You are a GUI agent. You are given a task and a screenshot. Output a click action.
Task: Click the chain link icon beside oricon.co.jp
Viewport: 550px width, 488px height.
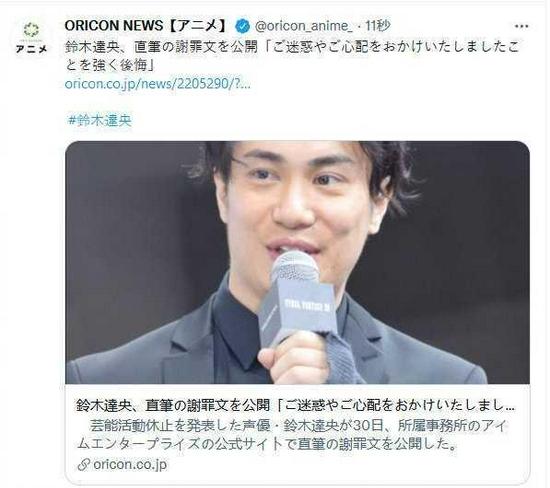[84, 465]
